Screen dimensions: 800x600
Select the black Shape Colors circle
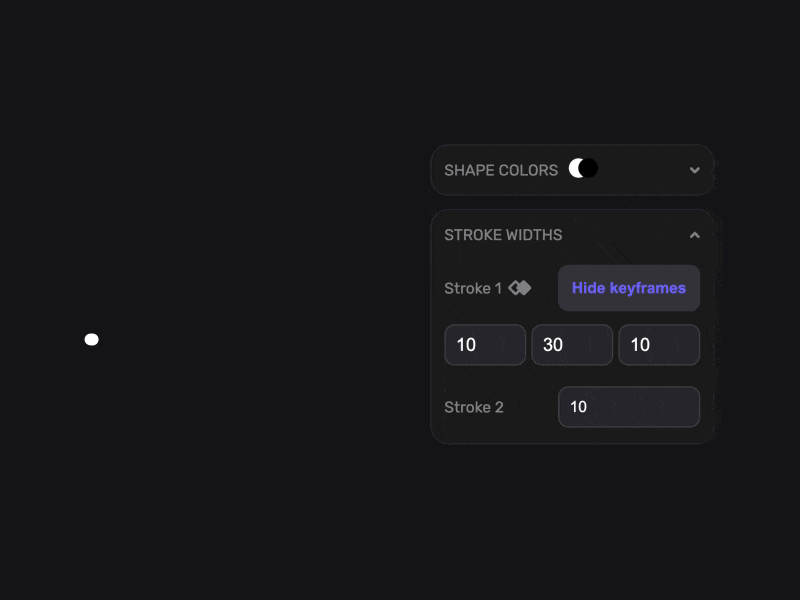588,168
